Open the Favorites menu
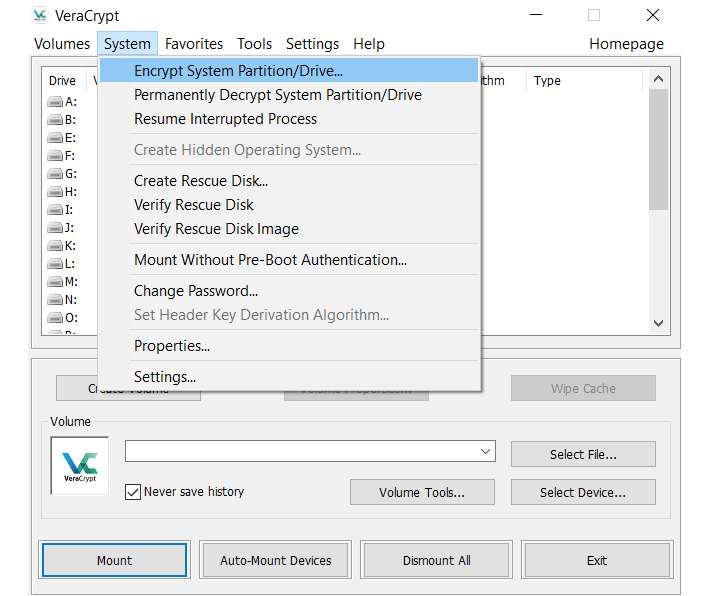Screen dimensions: 702x596 click(x=194, y=44)
